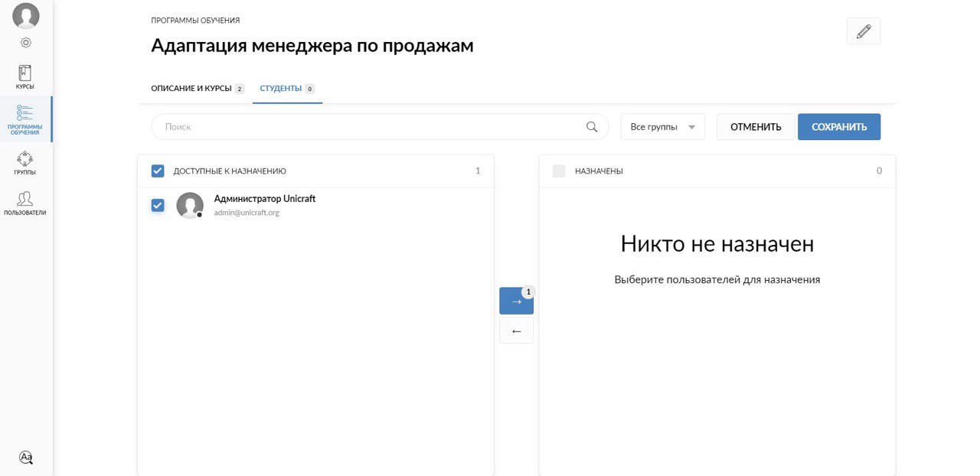Go to Курсы in the sidebar
The width and height of the screenshot is (980, 476).
point(25,77)
